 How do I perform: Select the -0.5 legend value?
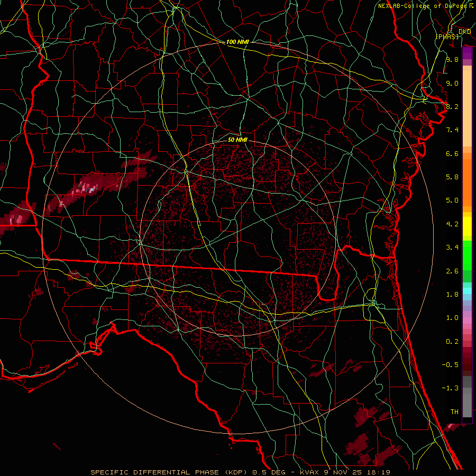(x=450, y=365)
